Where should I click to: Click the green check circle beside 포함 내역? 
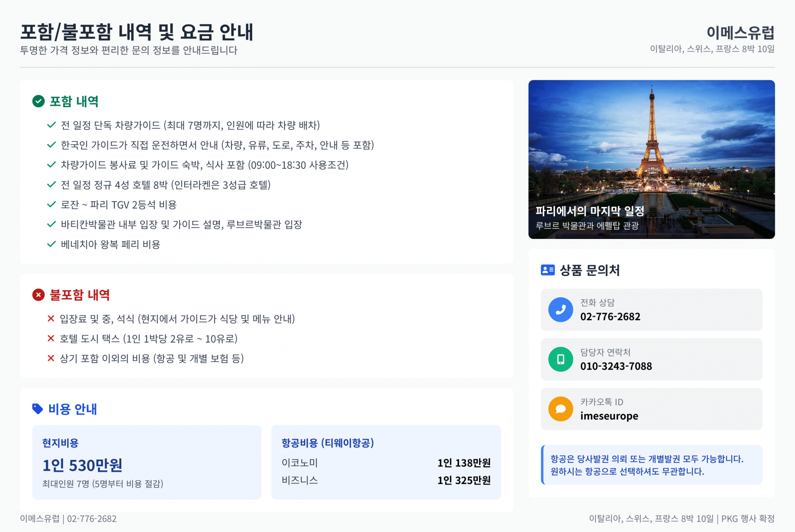click(39, 101)
